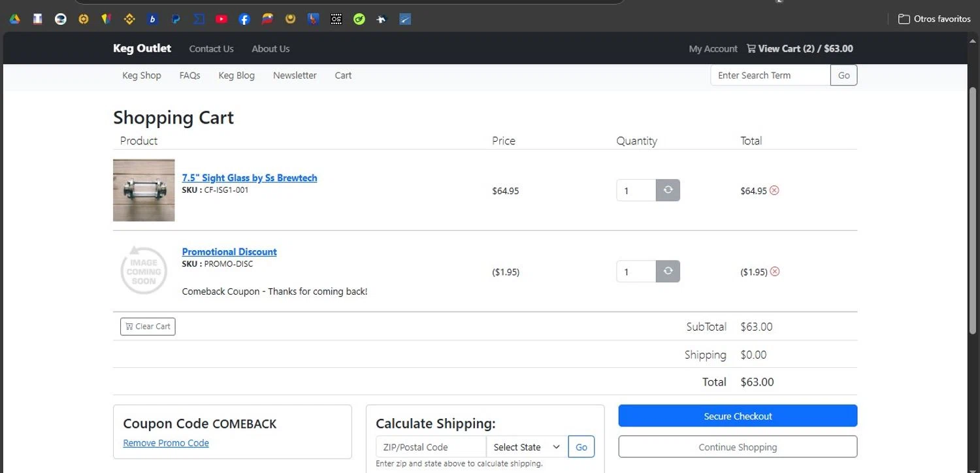Open the FAQs page
The image size is (980, 473).
(189, 75)
